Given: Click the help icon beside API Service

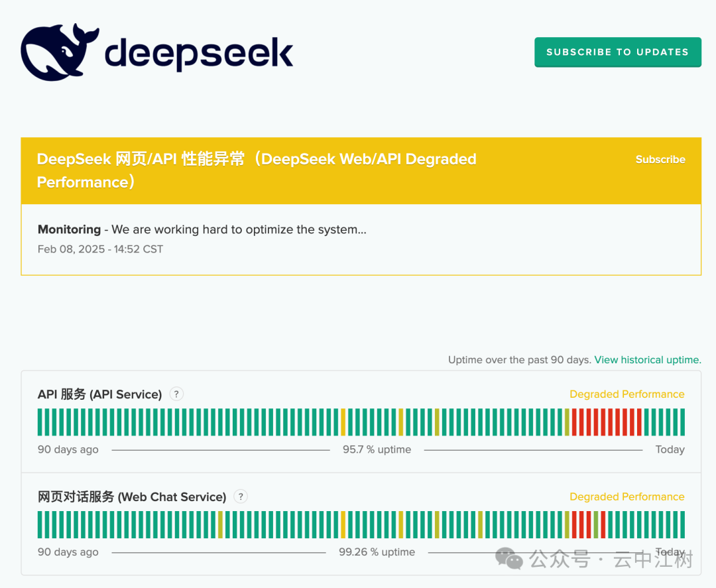Looking at the screenshot, I should tap(176, 394).
